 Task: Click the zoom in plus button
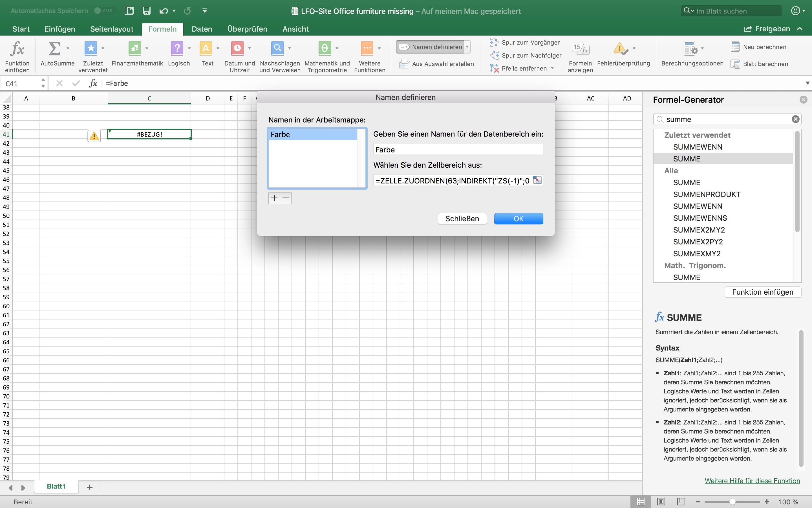pos(767,502)
